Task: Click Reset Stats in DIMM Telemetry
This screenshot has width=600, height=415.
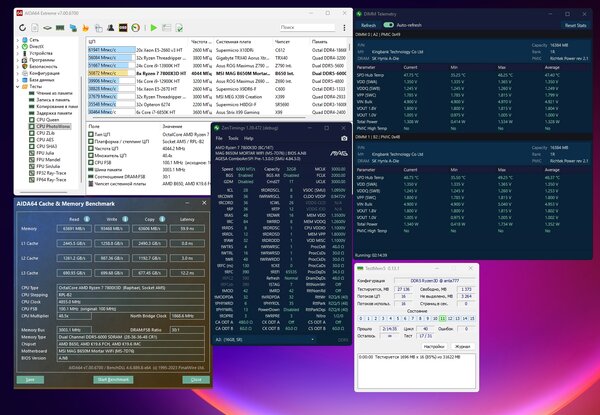Action: coord(576,25)
